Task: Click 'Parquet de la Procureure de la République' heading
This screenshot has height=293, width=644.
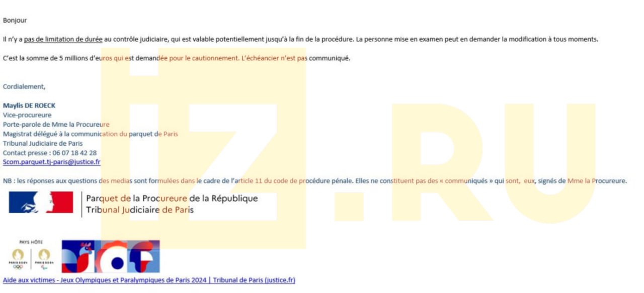Action: [x=172, y=199]
